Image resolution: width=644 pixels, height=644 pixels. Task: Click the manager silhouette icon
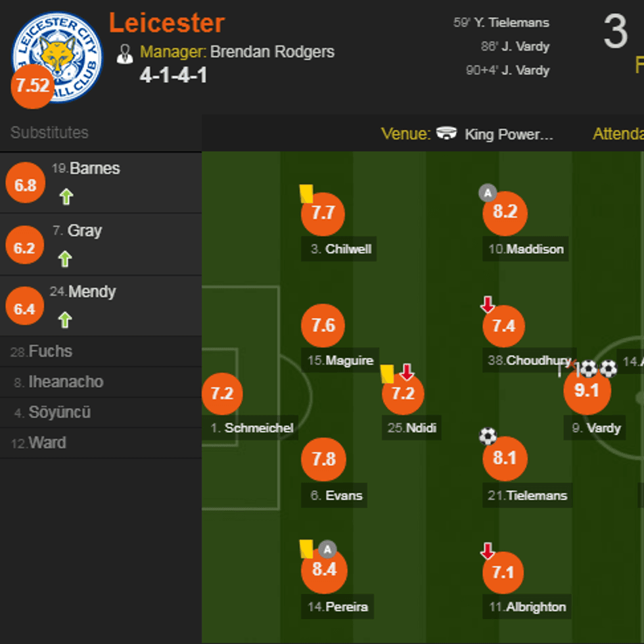point(124,53)
